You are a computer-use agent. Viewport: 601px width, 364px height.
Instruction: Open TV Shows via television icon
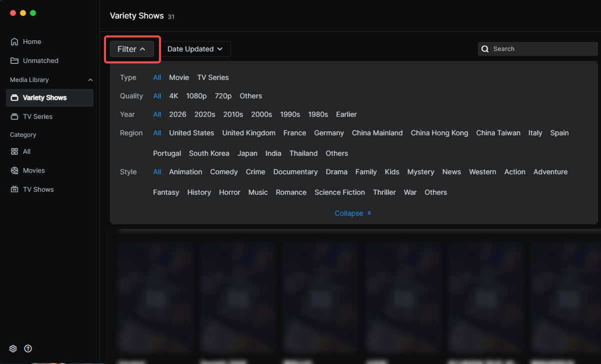14,190
